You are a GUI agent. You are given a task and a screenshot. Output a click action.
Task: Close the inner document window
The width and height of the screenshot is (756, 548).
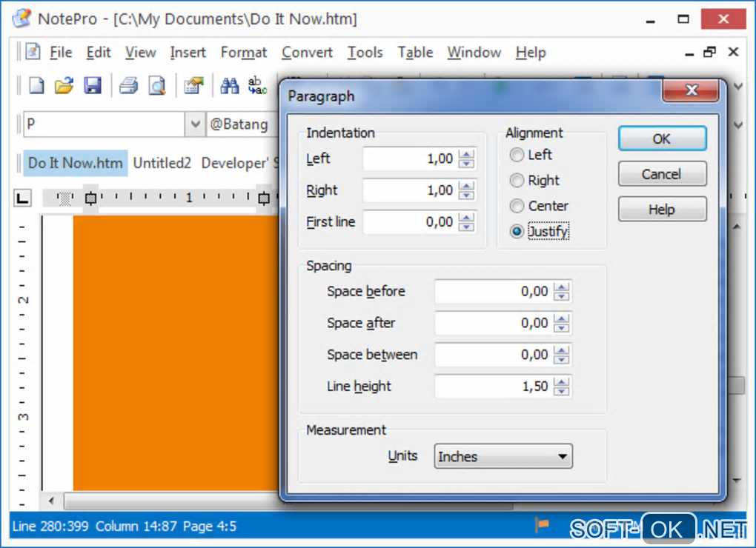[733, 52]
